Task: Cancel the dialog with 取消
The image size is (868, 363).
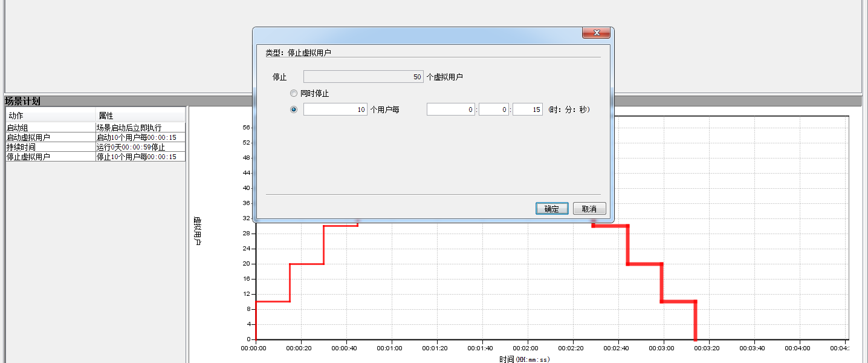Action: [x=589, y=209]
